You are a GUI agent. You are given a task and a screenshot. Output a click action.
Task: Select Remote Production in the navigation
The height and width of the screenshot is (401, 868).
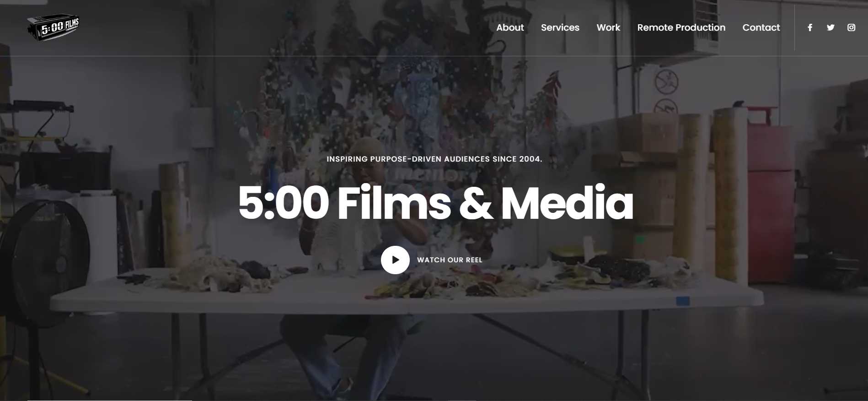(681, 27)
